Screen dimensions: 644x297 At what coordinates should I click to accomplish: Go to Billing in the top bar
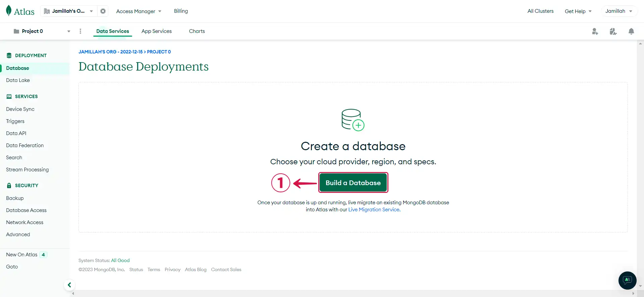[181, 11]
